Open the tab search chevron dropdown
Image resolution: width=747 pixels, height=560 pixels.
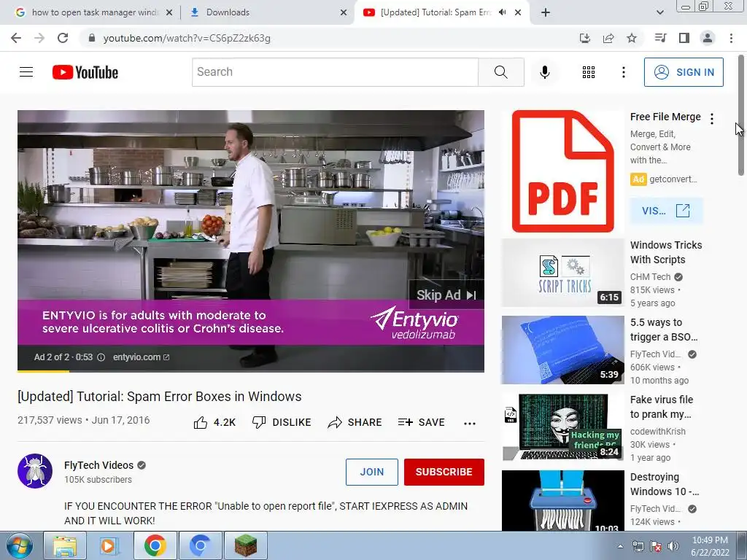tap(659, 12)
